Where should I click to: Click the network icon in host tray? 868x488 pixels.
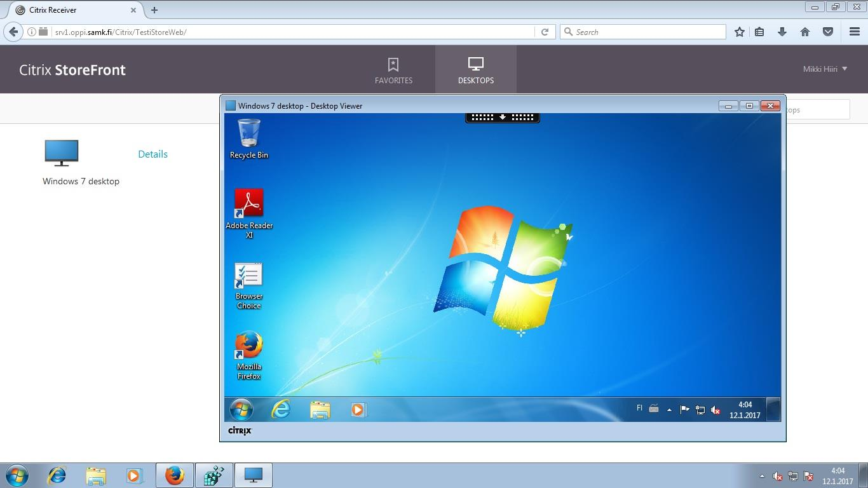793,476
